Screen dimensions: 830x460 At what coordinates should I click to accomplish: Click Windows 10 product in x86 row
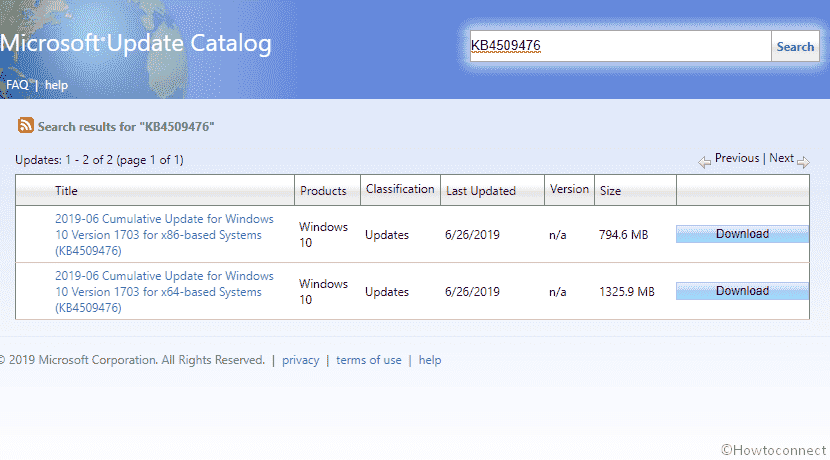(x=323, y=234)
